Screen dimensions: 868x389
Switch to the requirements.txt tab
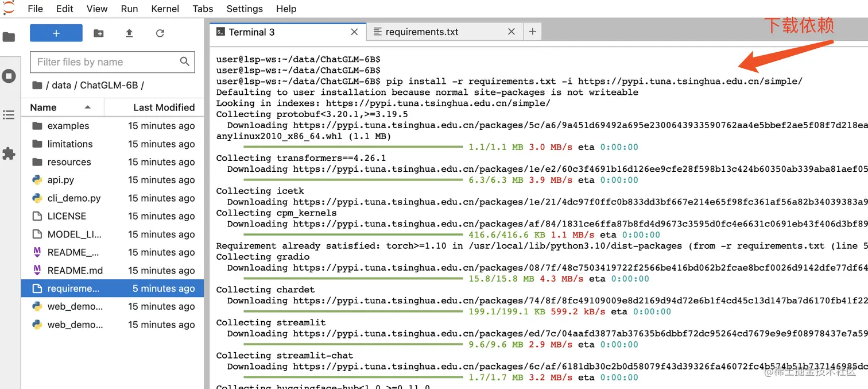[444, 32]
